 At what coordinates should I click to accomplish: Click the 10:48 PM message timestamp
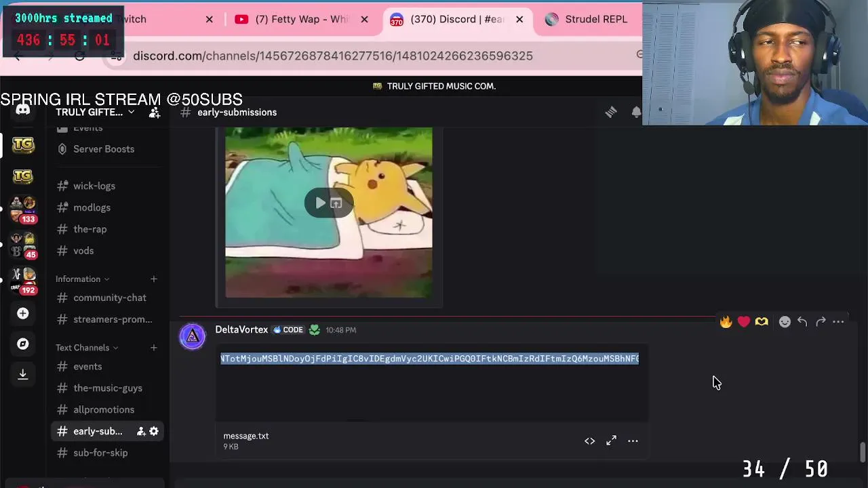click(340, 330)
